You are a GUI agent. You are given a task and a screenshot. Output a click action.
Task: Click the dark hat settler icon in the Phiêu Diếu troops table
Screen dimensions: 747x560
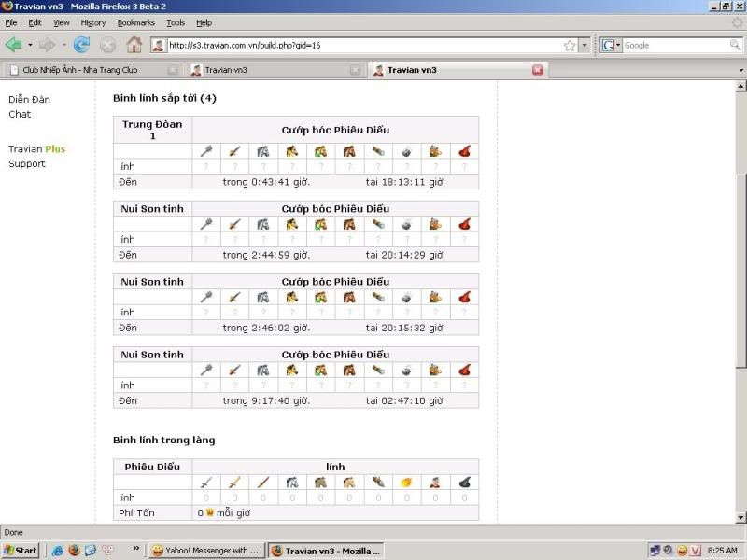coord(464,483)
